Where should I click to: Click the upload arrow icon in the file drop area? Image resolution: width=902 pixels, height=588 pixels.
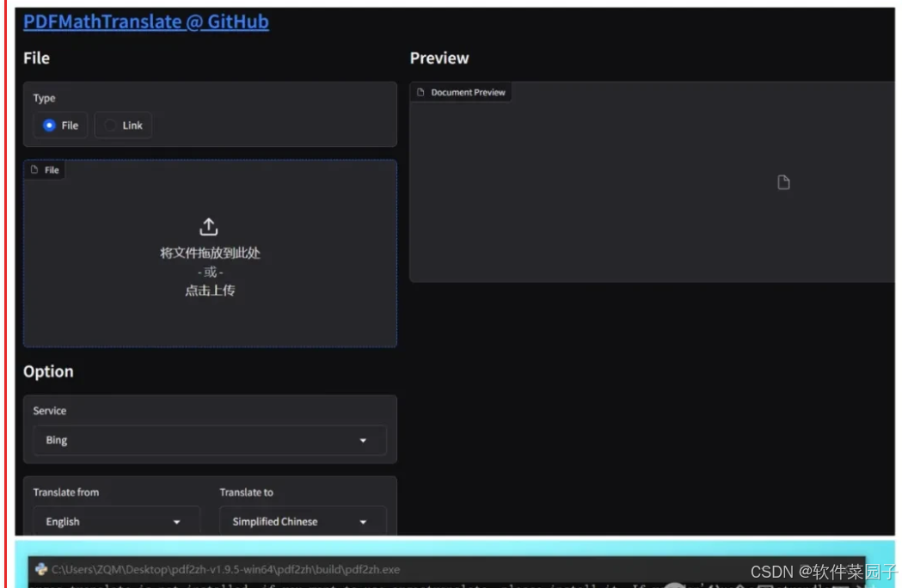[209, 227]
